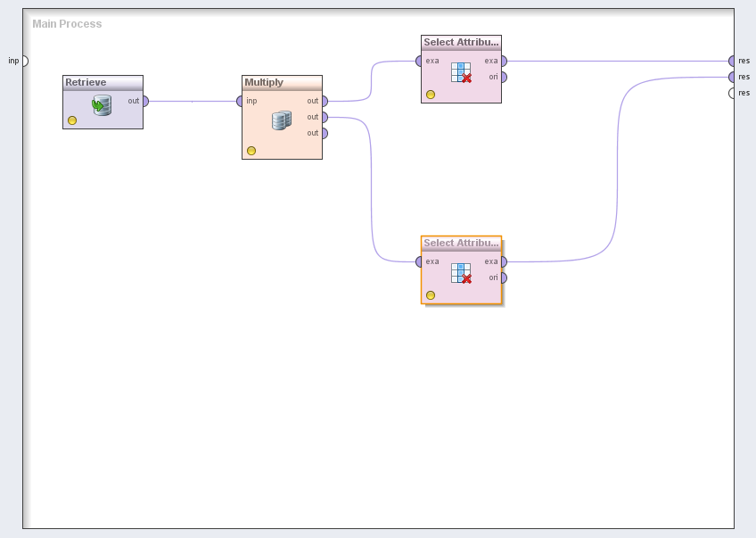Click the third unconnected out port on Multiply
The image size is (756, 538).
click(324, 133)
